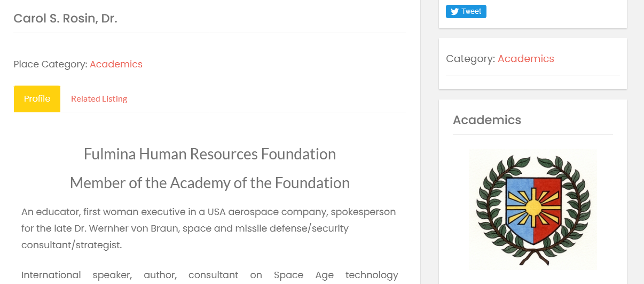The height and width of the screenshot is (284, 644).
Task: Click the crossed stems below the wreath
Action: (532, 257)
